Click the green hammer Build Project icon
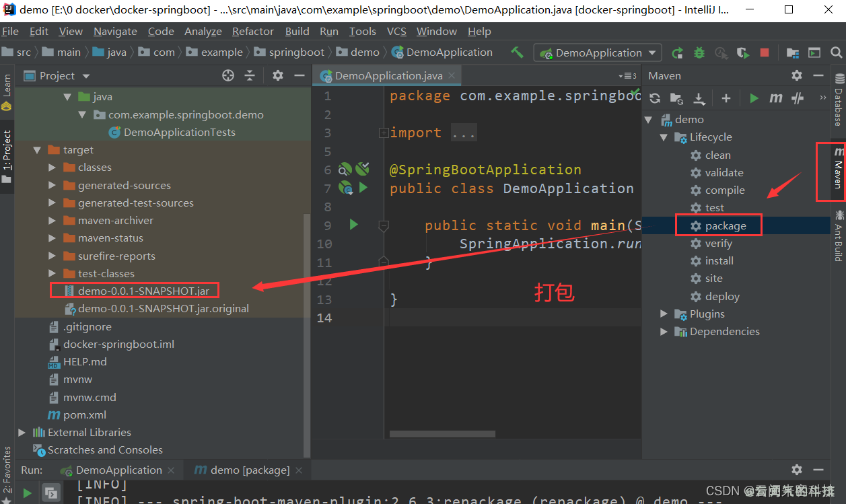Image resolution: width=846 pixels, height=504 pixels. pos(517,52)
